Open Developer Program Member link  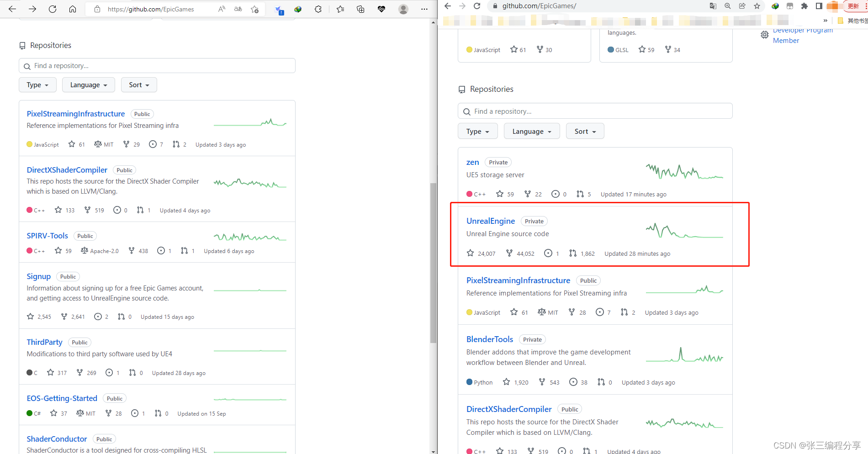pos(803,35)
